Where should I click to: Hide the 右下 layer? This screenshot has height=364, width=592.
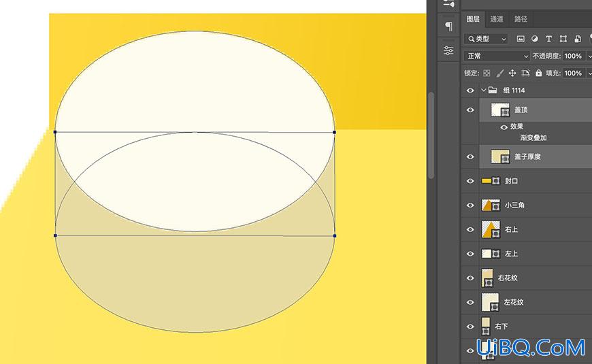[470, 327]
